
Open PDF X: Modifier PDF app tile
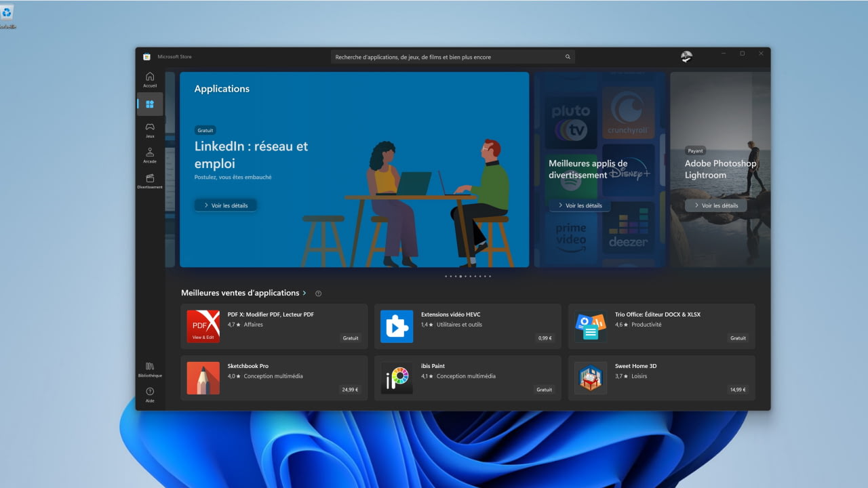[x=274, y=326]
